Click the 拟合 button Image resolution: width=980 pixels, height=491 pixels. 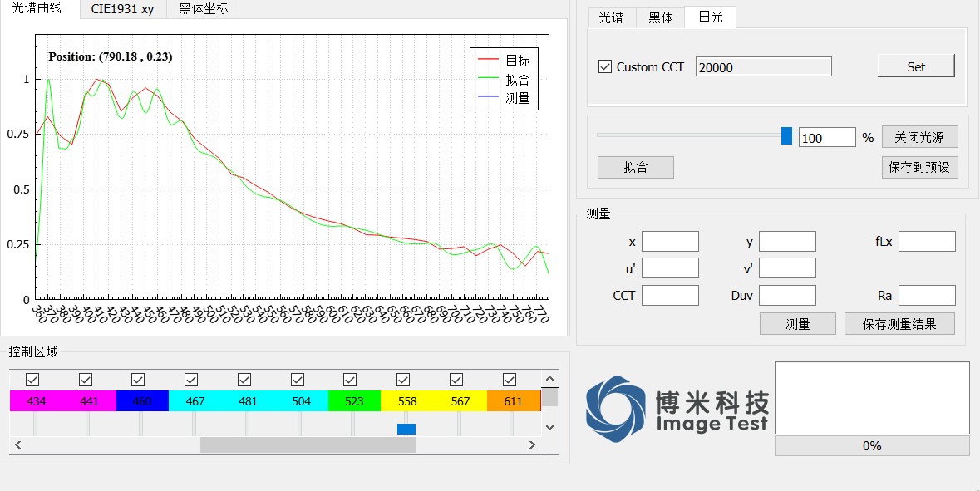pyautogui.click(x=636, y=168)
